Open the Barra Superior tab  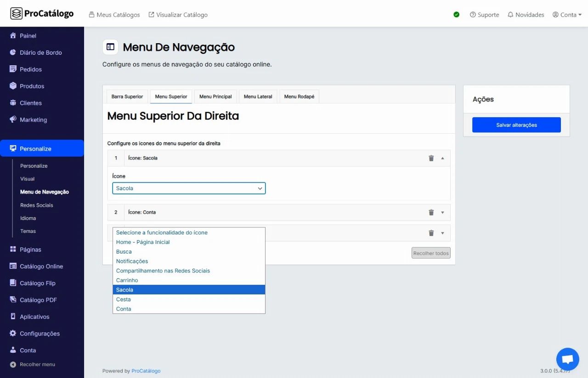pyautogui.click(x=127, y=96)
